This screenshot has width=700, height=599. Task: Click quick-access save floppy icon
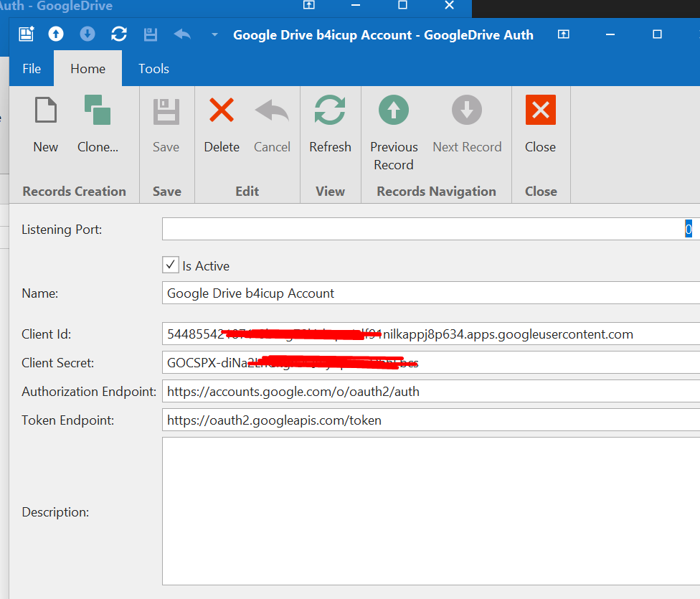click(x=151, y=34)
